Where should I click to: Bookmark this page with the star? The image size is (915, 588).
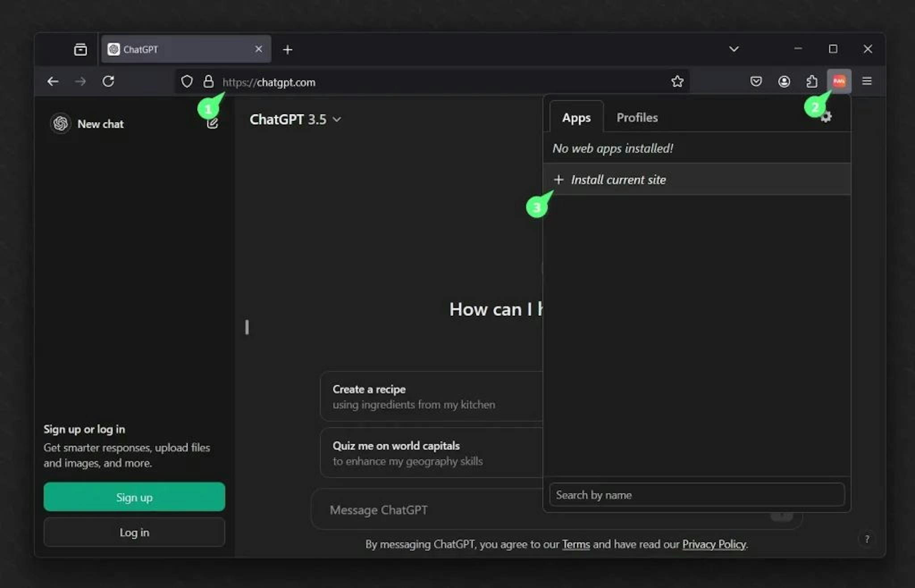point(677,81)
